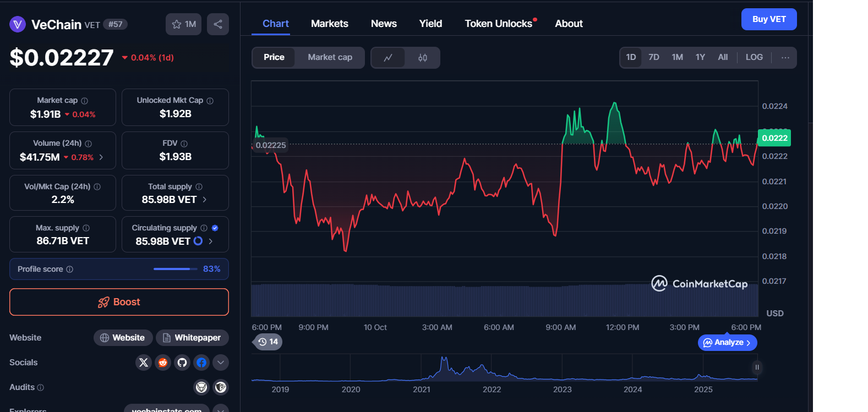868x412 pixels.
Task: Expand more socials dropdown
Action: 221,362
